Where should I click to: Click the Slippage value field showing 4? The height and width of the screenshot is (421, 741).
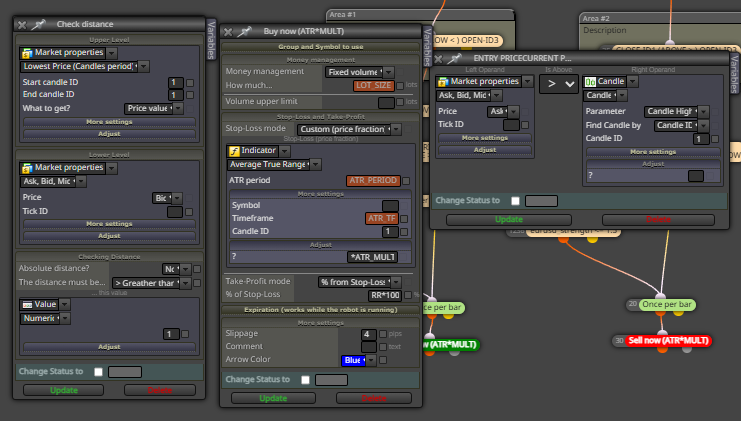tap(369, 335)
